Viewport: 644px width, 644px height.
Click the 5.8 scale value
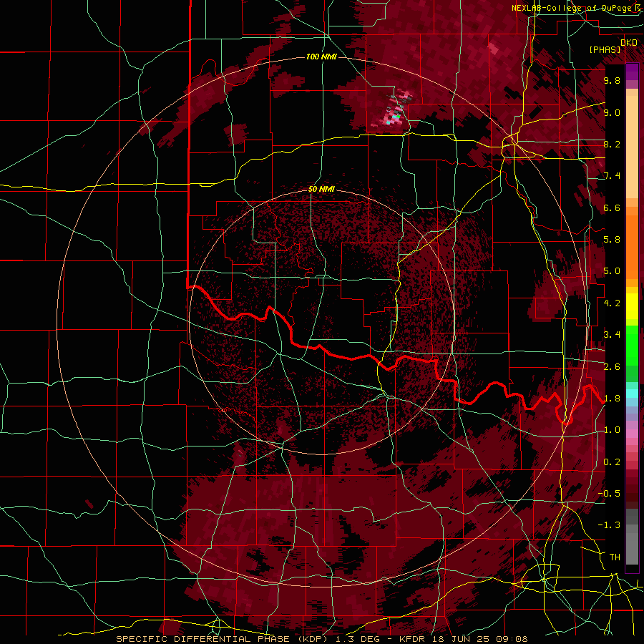(612, 240)
